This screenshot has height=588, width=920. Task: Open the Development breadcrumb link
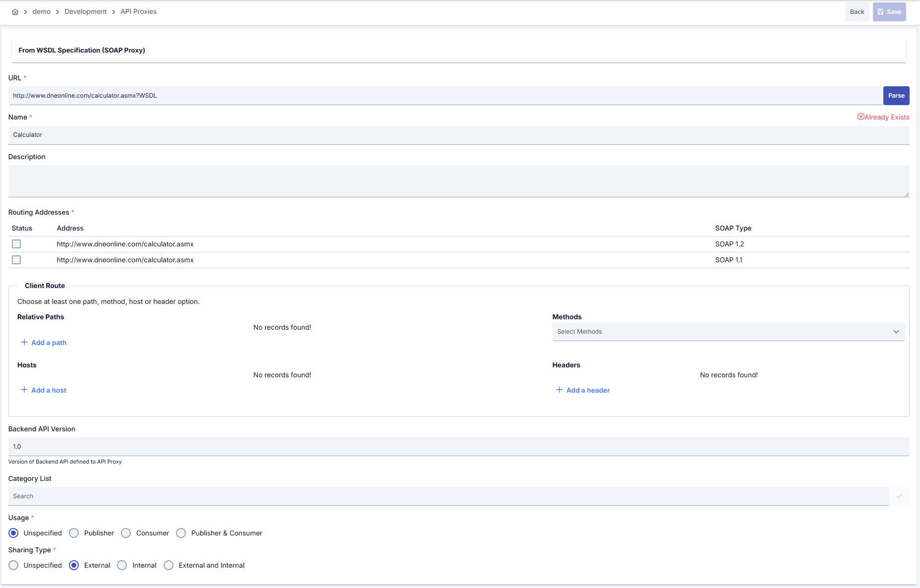tap(85, 11)
